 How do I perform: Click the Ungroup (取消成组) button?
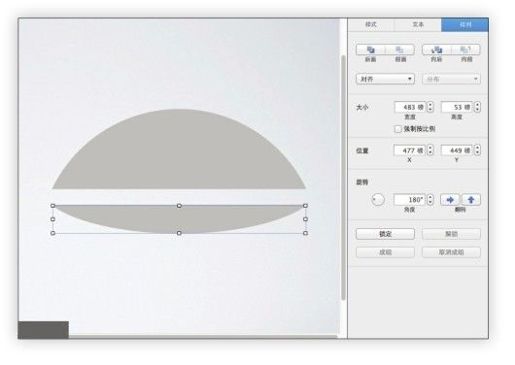point(451,252)
